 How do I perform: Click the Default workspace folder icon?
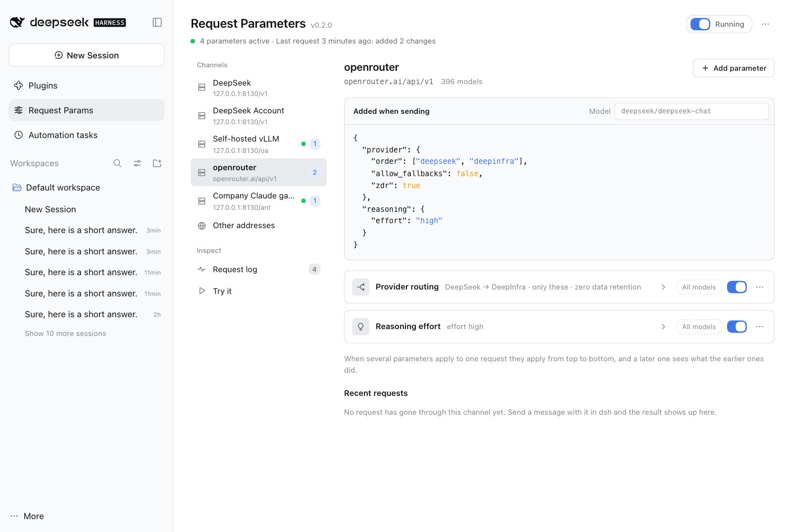pos(17,188)
